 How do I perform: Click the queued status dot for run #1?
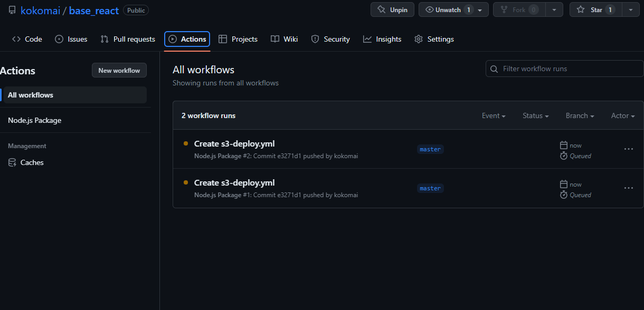(186, 182)
